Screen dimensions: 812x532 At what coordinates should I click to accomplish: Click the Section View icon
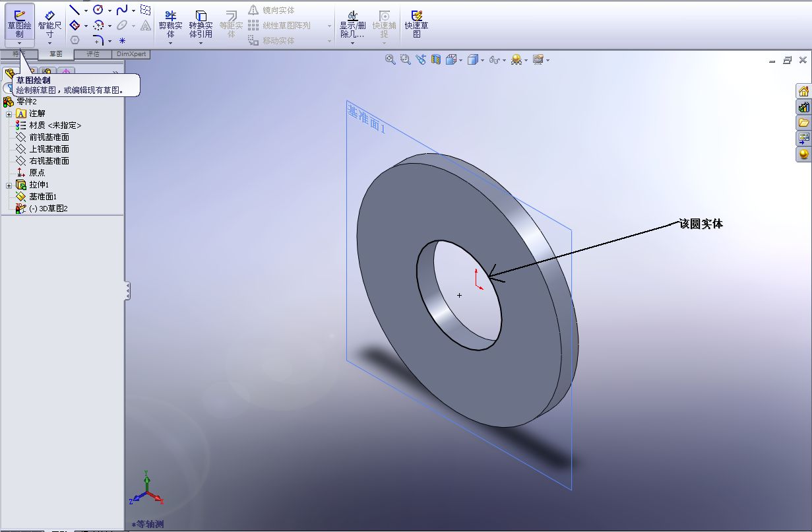click(435, 59)
